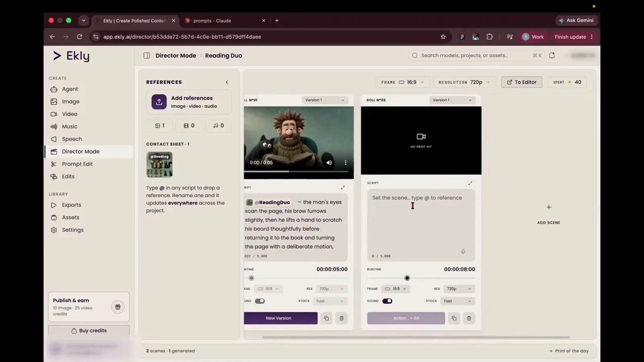
Task: Select Director Mode in the sidebar
Action: (x=89, y=151)
